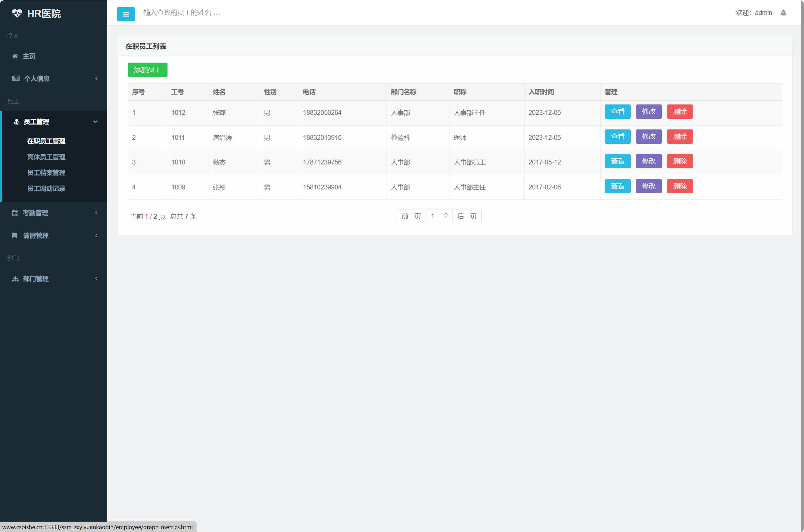Click the admin user profile icon
The height and width of the screenshot is (532, 804).
pyautogui.click(x=783, y=13)
